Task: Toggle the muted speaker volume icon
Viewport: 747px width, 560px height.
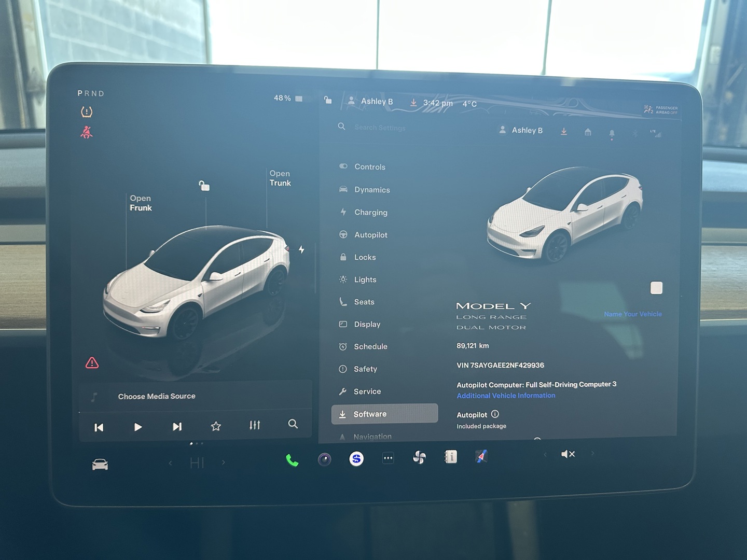Action: tap(568, 454)
